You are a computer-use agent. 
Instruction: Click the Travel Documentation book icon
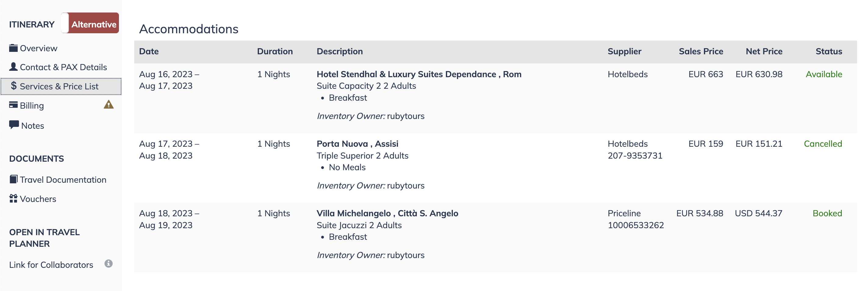click(x=13, y=179)
